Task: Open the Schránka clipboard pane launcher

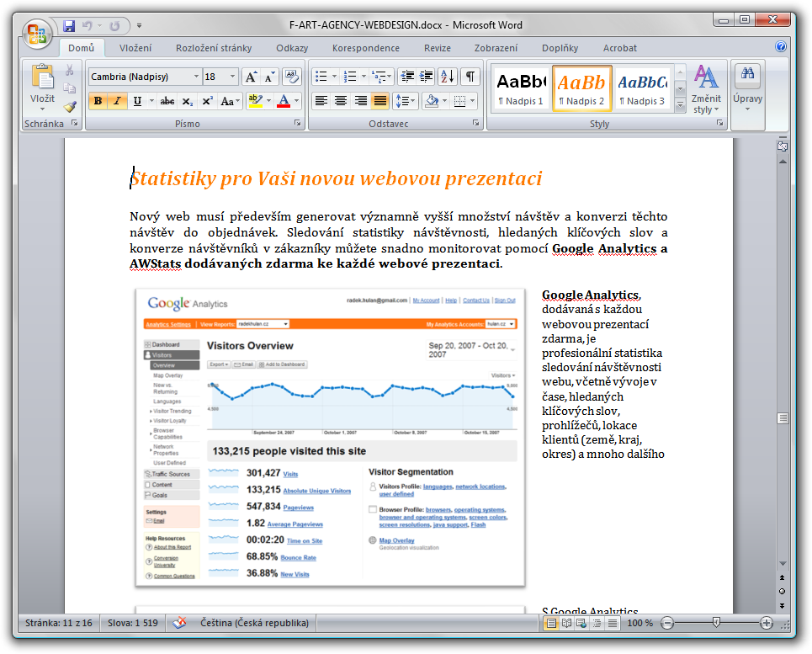Action: coord(75,123)
